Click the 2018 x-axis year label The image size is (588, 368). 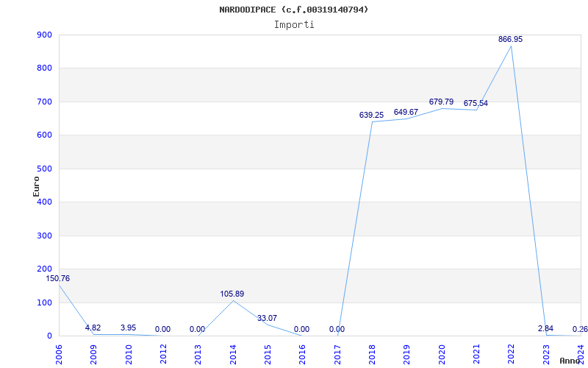372,354
